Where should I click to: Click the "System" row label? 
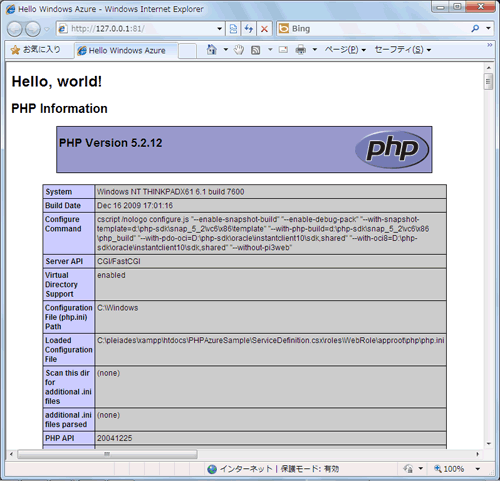59,192
